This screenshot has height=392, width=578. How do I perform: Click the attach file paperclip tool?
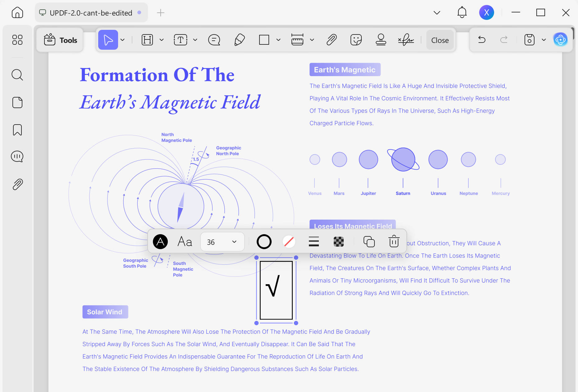[x=332, y=40]
